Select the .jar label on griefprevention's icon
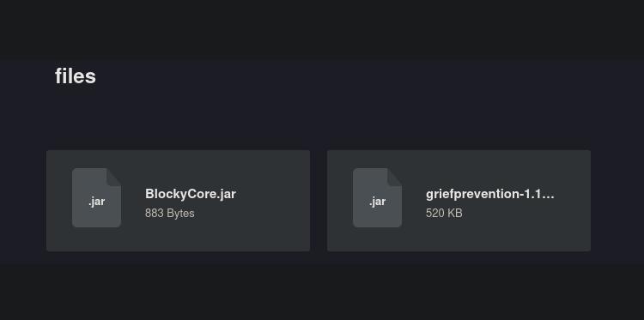 377,202
